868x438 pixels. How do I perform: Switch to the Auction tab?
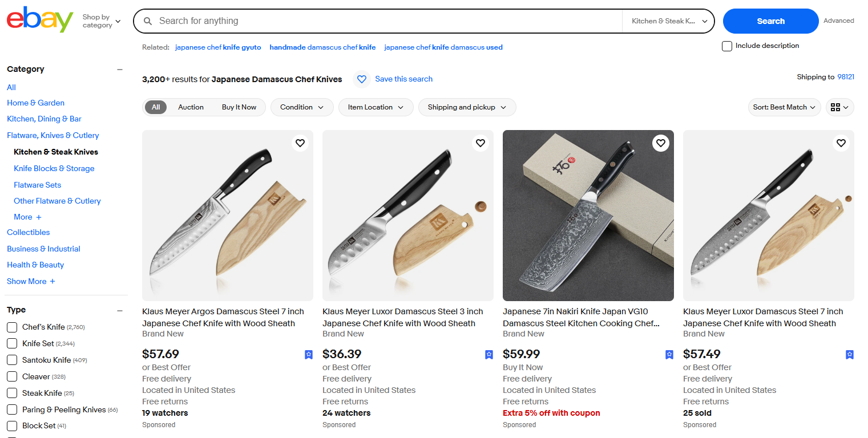pos(191,107)
